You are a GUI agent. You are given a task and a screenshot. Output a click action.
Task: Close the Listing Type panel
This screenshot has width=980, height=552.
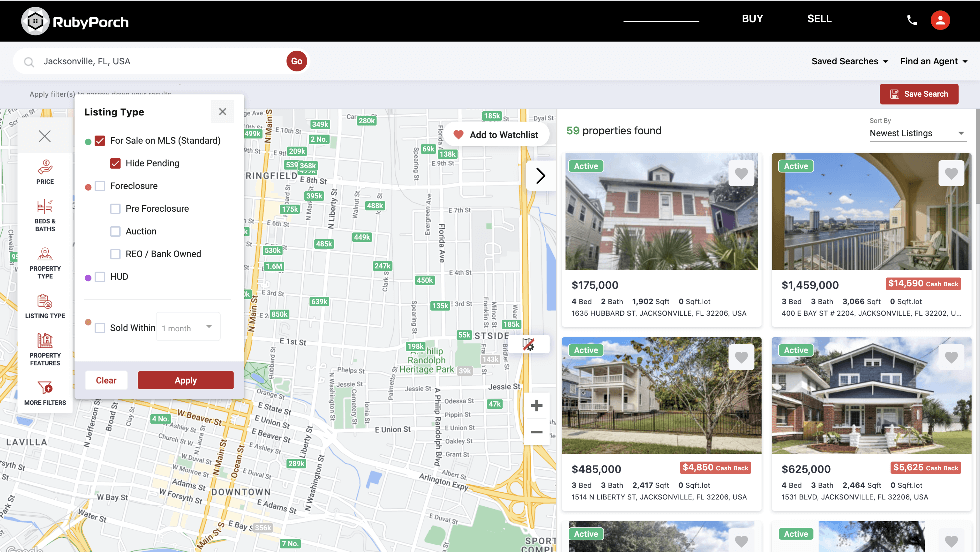point(222,112)
